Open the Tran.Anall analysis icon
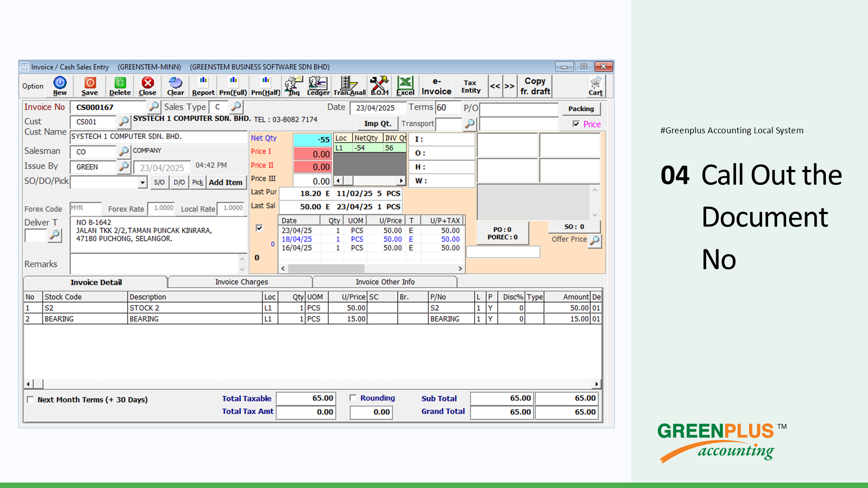Viewport: 868px width, 488px height. pos(349,86)
